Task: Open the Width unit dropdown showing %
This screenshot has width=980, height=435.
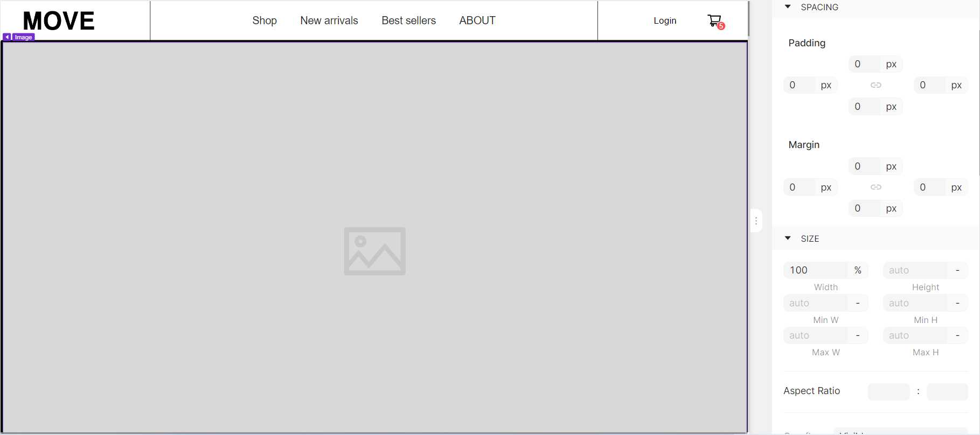Action: click(x=858, y=270)
